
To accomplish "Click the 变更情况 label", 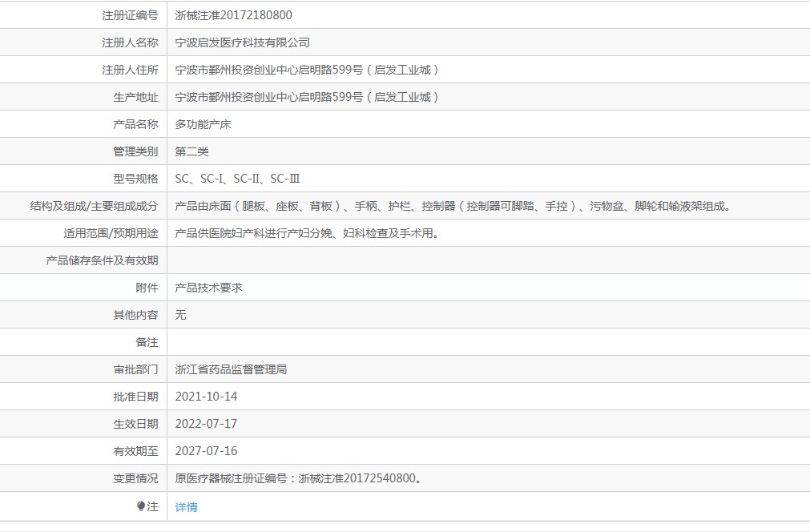I will 136,478.
